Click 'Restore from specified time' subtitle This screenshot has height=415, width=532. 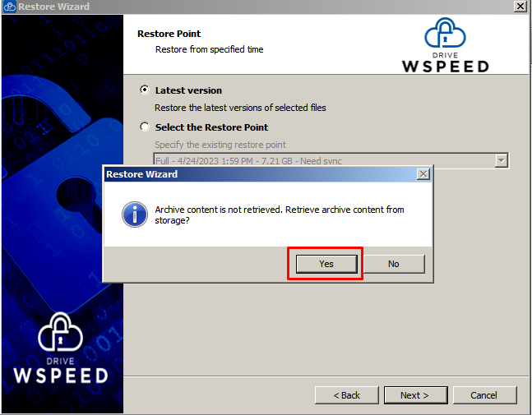coord(210,49)
